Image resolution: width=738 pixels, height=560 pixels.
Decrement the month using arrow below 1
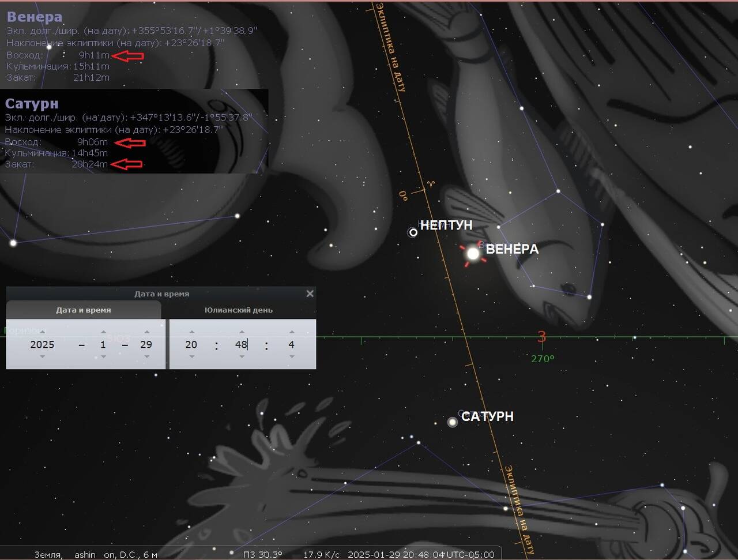click(x=103, y=357)
